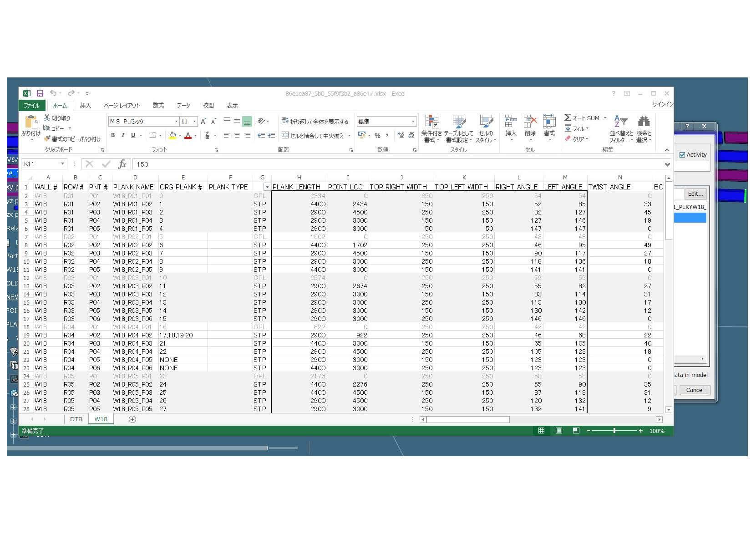
Task: Toggle the Activity checkbox in background dialog
Action: pyautogui.click(x=682, y=155)
